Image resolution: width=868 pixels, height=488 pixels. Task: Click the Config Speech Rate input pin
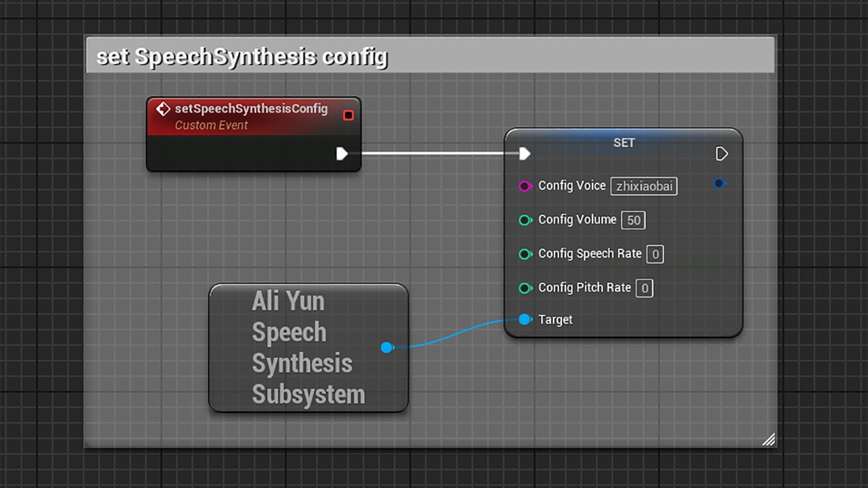(525, 254)
